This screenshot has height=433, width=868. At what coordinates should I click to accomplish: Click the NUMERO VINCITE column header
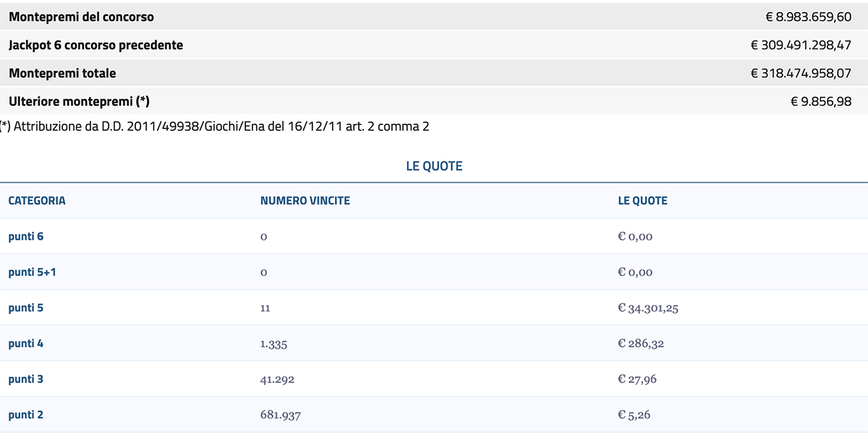(305, 201)
